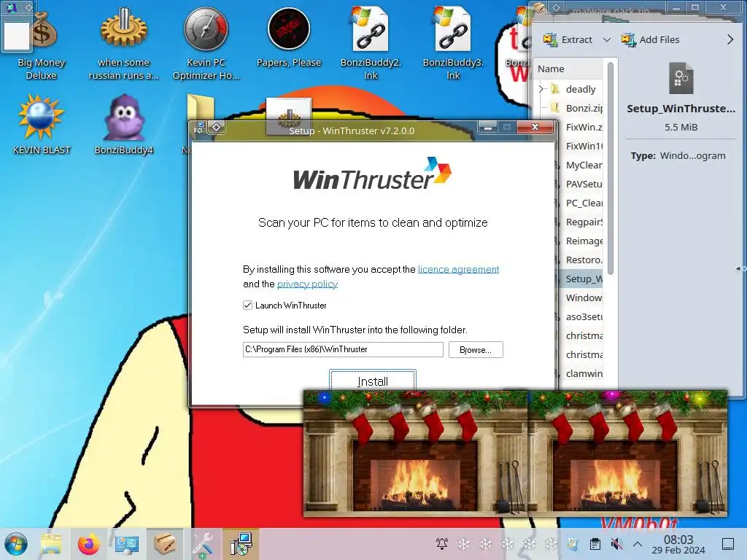Toggle the Launch WinThruster checkbox
Viewport: 747px width, 560px height.
(247, 306)
